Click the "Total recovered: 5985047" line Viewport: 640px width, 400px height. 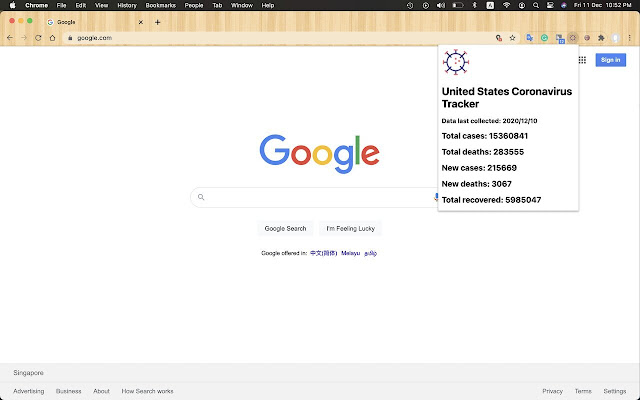click(491, 200)
